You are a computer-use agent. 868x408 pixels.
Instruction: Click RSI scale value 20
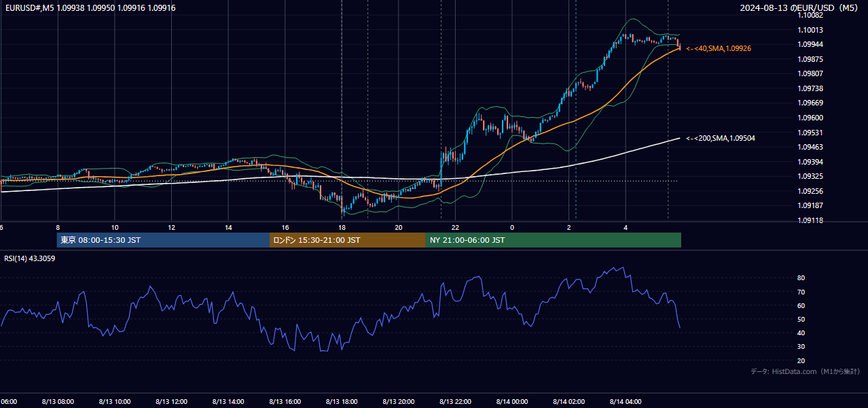[x=801, y=361]
